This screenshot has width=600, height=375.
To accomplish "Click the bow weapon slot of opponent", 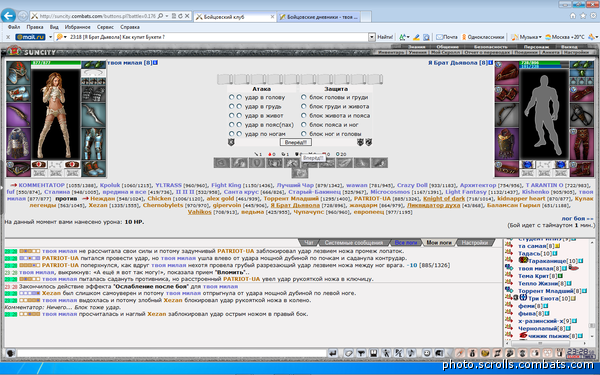I will pos(507,114).
